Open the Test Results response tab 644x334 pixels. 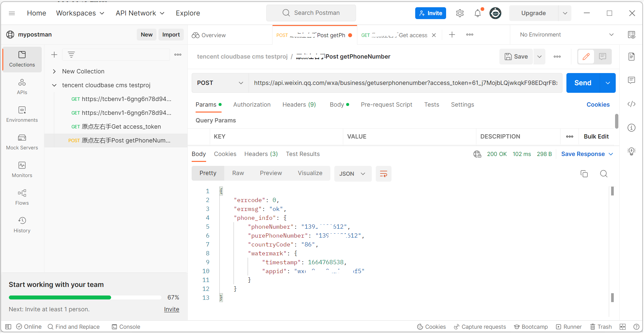tap(303, 154)
